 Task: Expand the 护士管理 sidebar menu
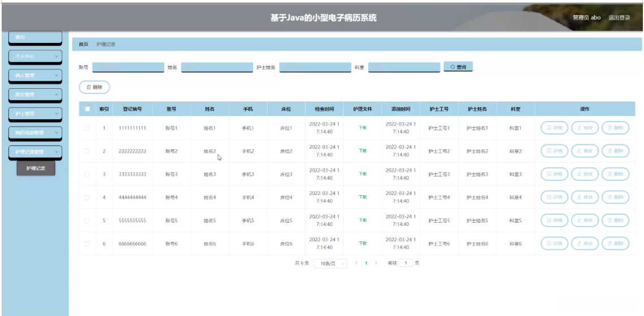click(35, 114)
